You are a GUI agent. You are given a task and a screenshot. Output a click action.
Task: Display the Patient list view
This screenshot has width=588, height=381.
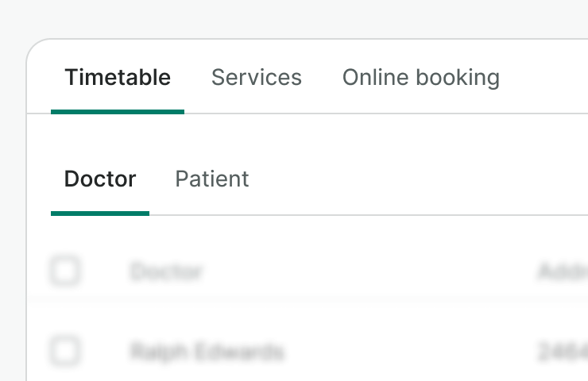point(212,179)
